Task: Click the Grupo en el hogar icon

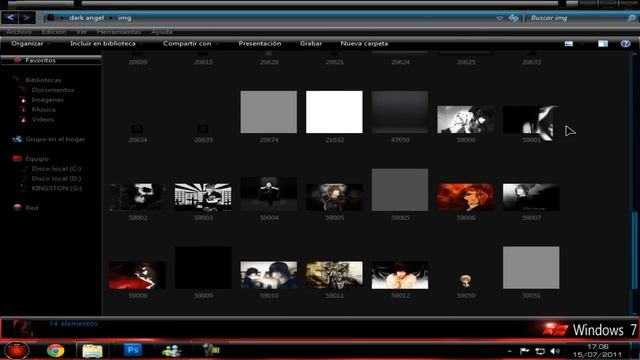Action: [x=17, y=139]
